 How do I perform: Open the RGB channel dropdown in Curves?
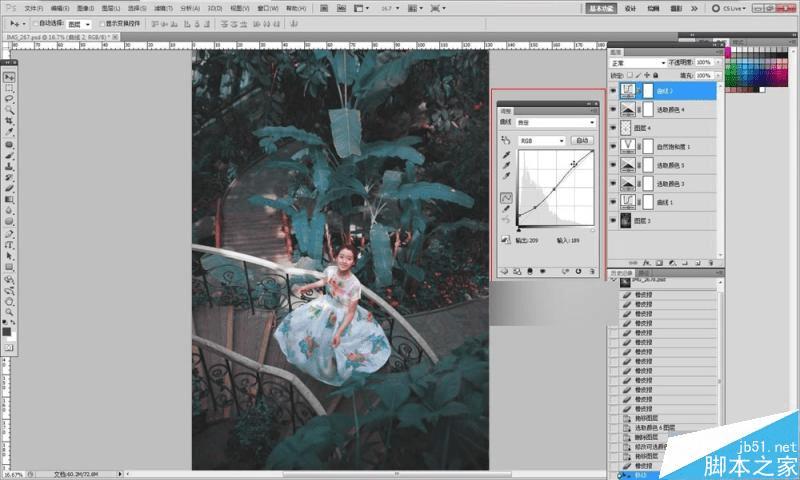(x=541, y=141)
